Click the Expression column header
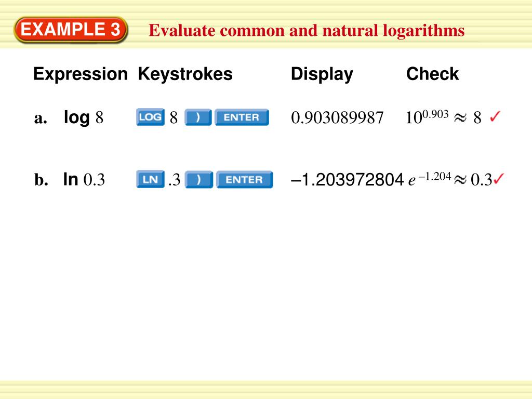Screen dimensions: 532x399 click(81, 74)
